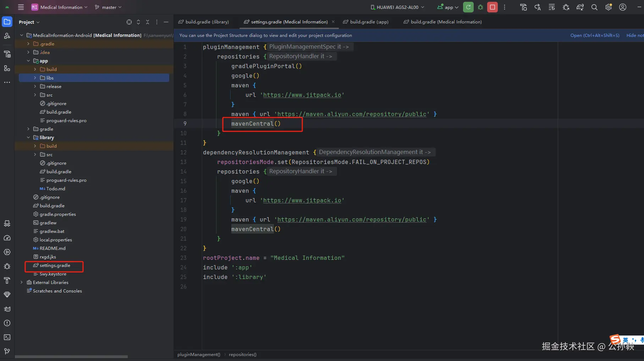Stop the running app
This screenshot has width=644, height=361.
click(x=492, y=7)
